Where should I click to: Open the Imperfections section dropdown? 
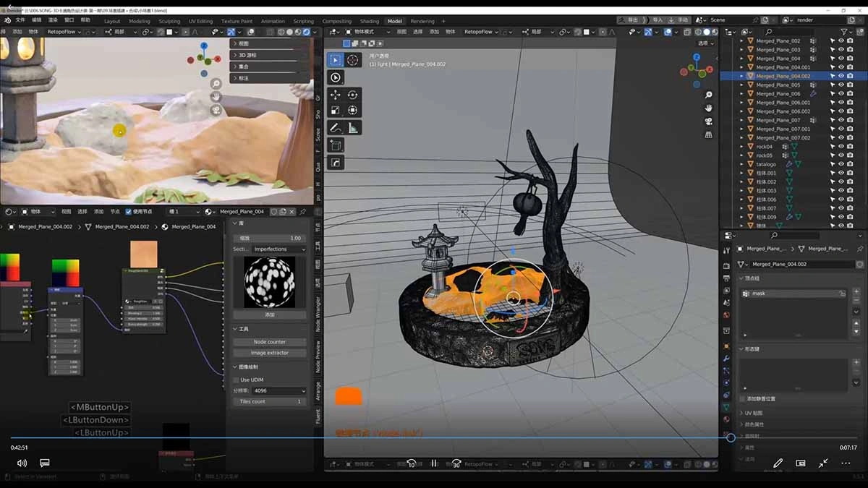[276, 249]
